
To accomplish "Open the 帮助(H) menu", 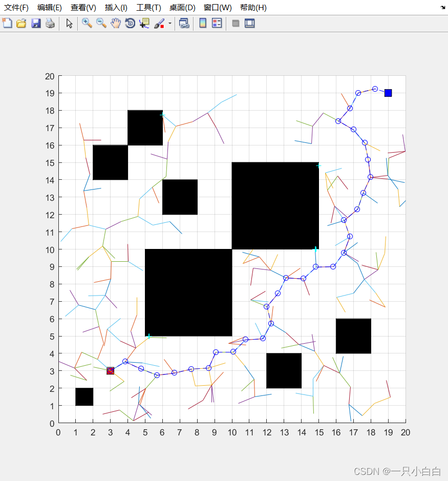I will point(252,8).
